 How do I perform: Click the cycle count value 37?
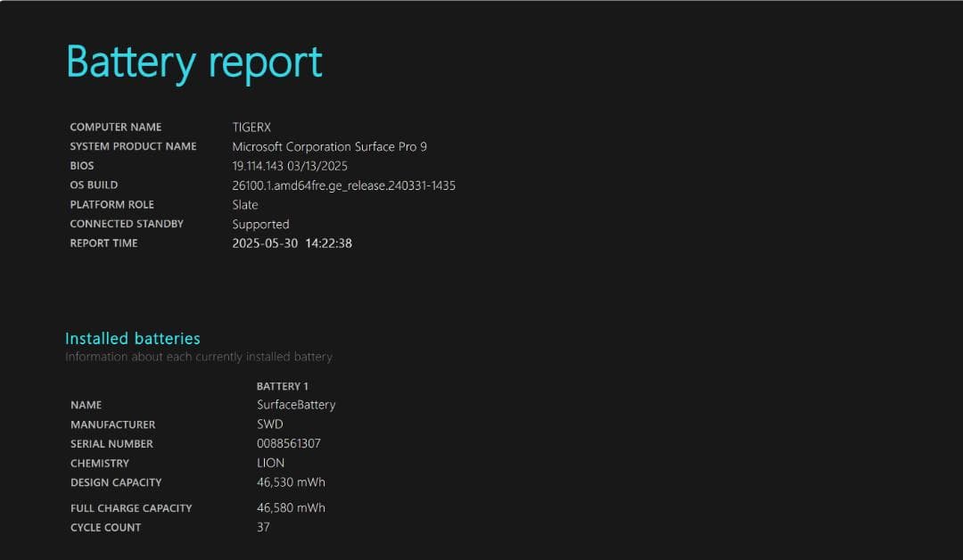(262, 527)
